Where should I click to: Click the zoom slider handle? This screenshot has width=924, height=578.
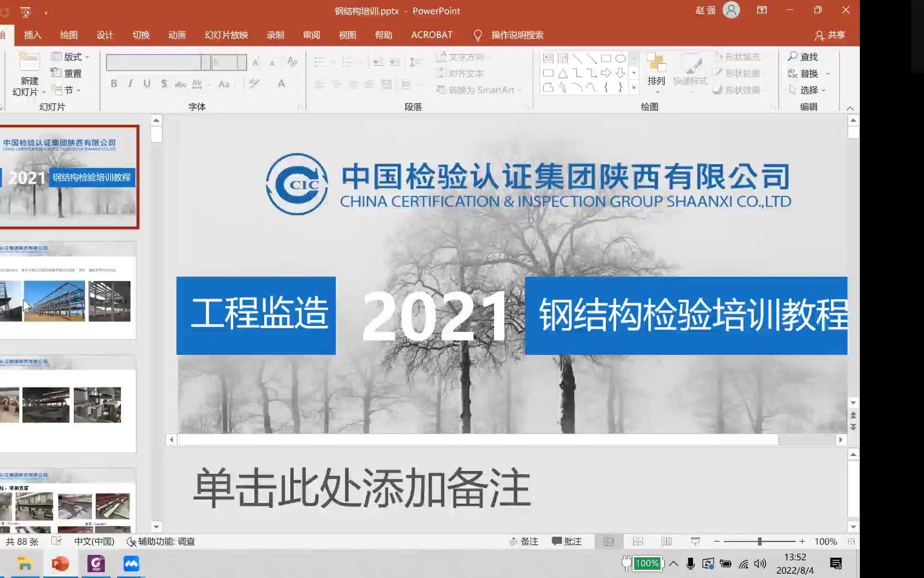(x=759, y=542)
